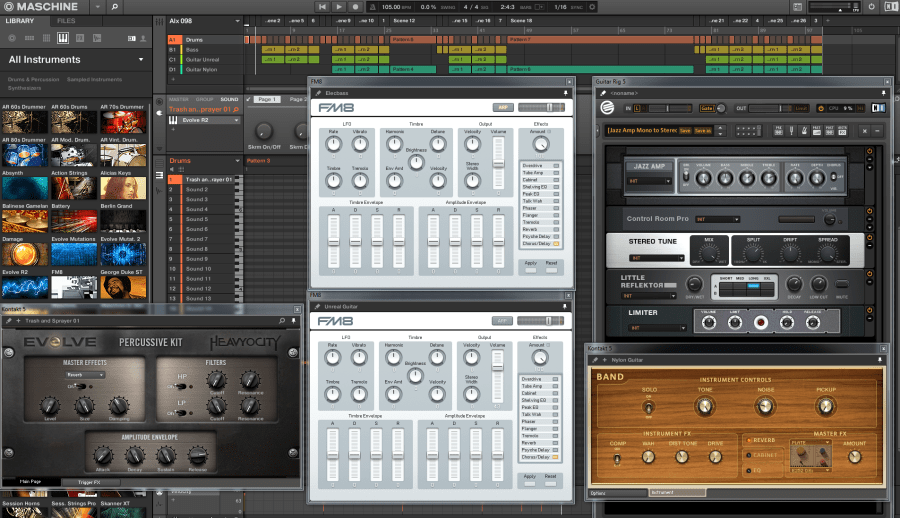Open the FM8 thumbnail in the library
Screen dimensions: 900x518
coord(73,289)
